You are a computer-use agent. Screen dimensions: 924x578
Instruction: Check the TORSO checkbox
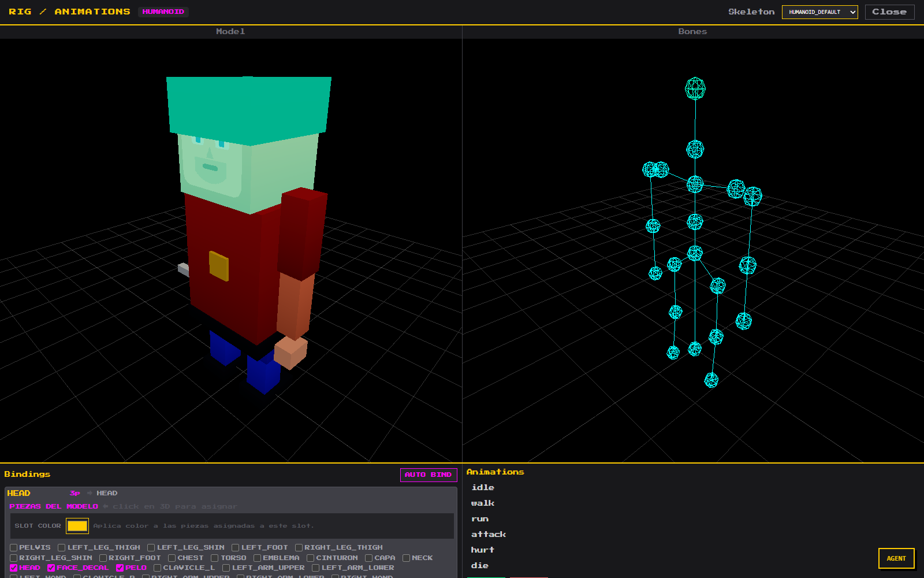(215, 558)
